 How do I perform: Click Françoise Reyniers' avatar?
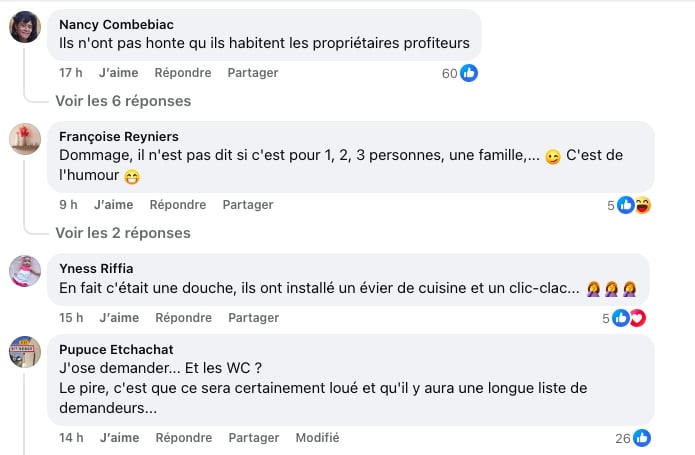click(x=25, y=138)
